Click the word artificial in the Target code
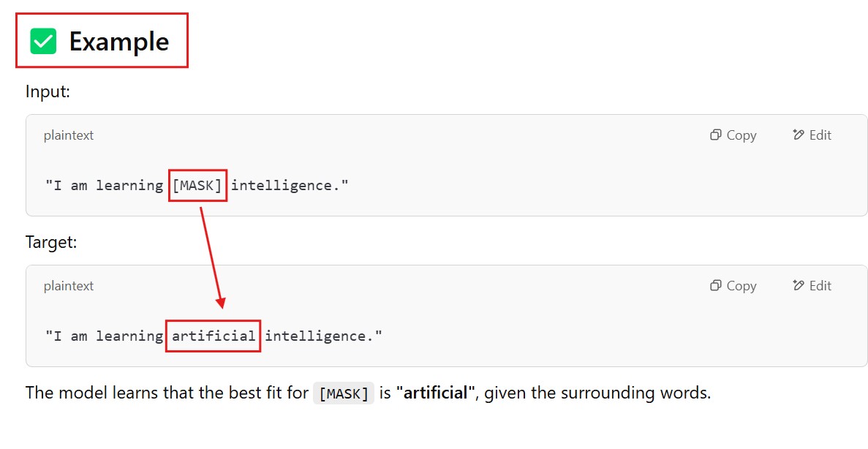This screenshot has height=449, width=868. pos(214,336)
